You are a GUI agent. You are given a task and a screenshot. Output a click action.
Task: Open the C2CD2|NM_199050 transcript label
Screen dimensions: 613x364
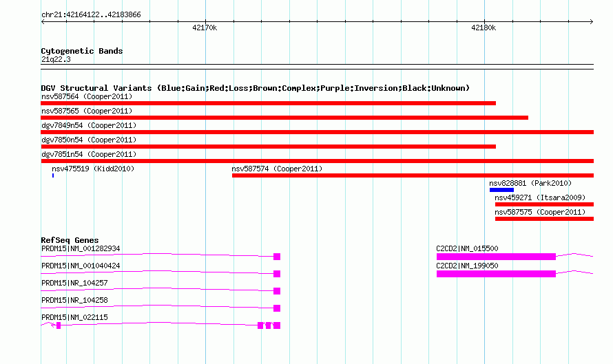pos(467,266)
